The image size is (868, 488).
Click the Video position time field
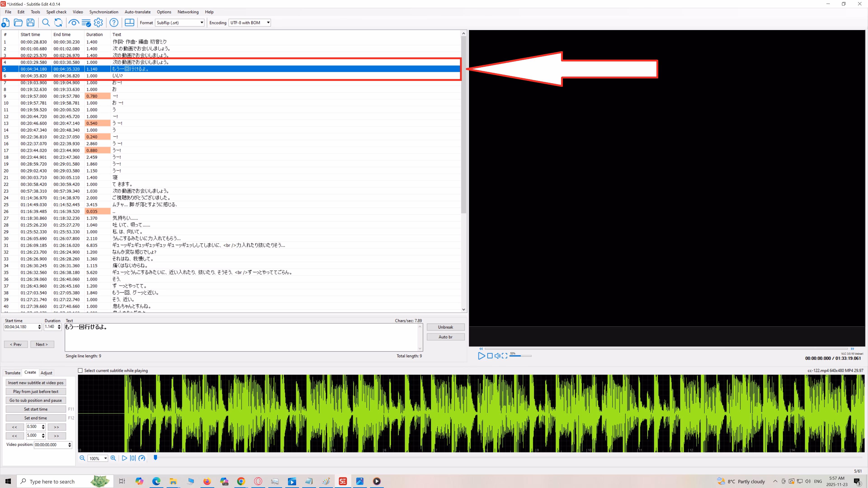[51, 445]
